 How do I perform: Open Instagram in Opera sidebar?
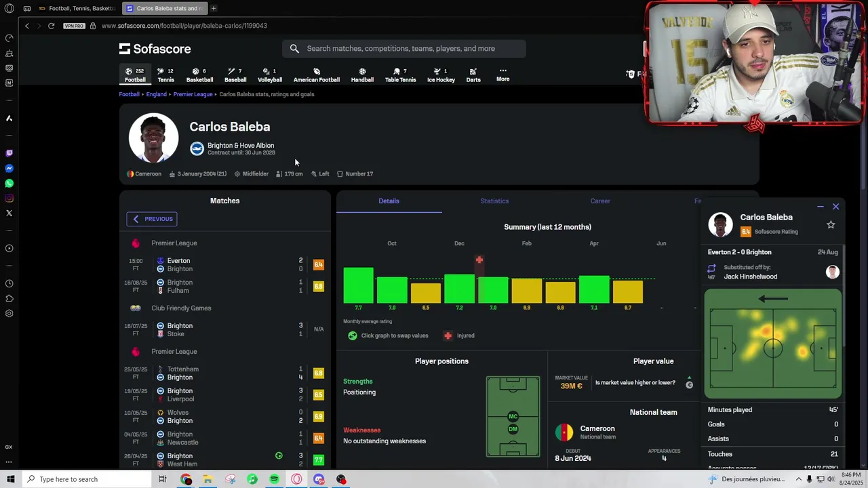pos(9,199)
